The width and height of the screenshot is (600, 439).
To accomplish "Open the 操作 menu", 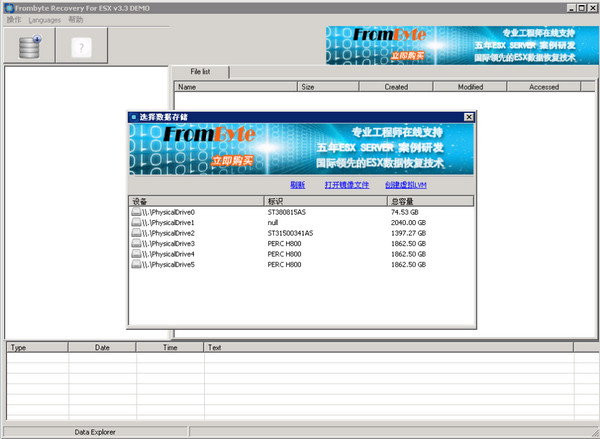I will (x=13, y=19).
